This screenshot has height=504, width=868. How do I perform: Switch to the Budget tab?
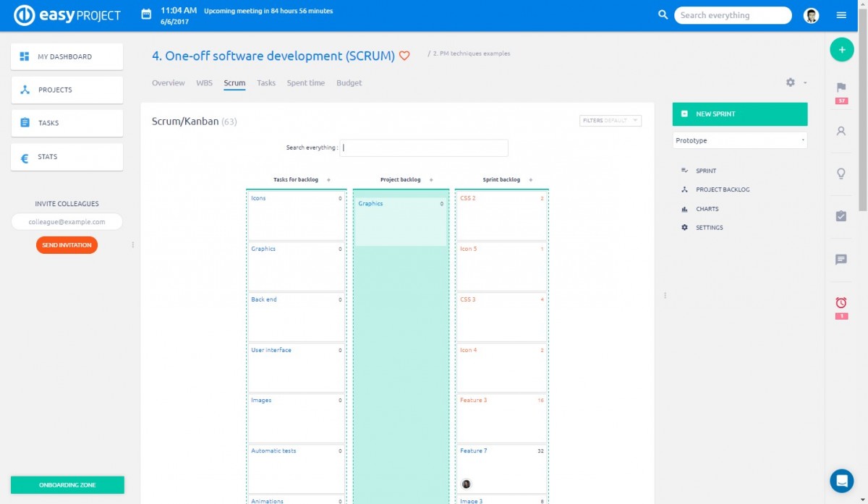(x=349, y=83)
